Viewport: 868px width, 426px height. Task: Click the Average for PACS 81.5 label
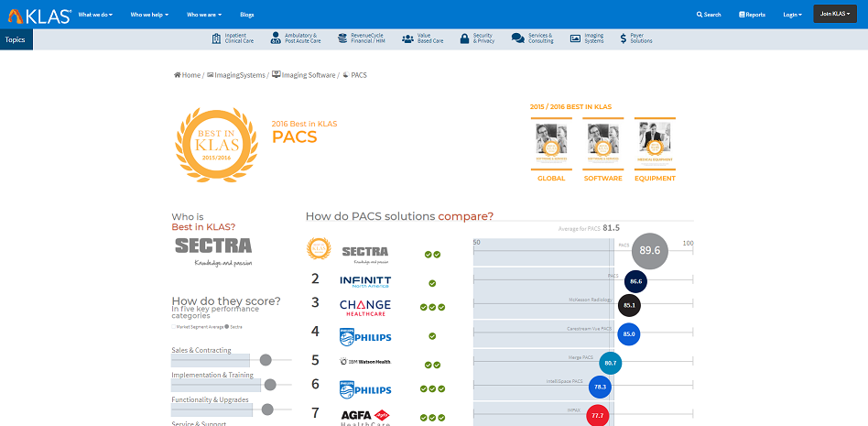pos(589,228)
